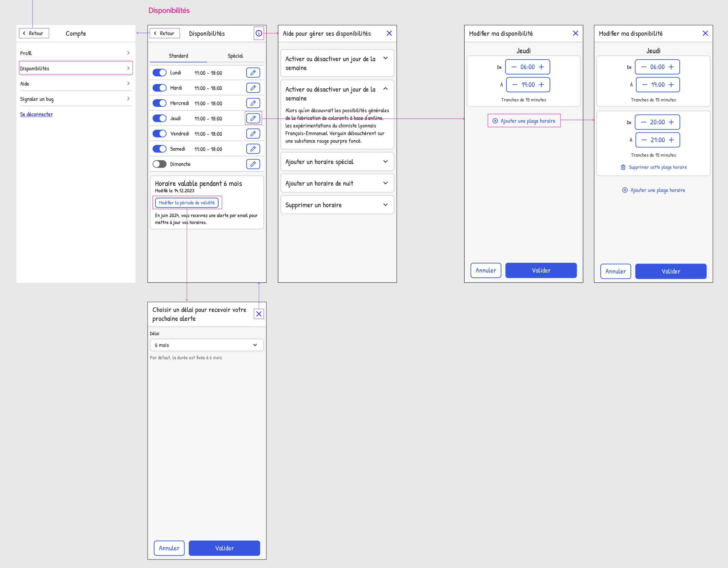Collapse the open Activer ou désactiver section
The image size is (728, 568).
tap(385, 89)
